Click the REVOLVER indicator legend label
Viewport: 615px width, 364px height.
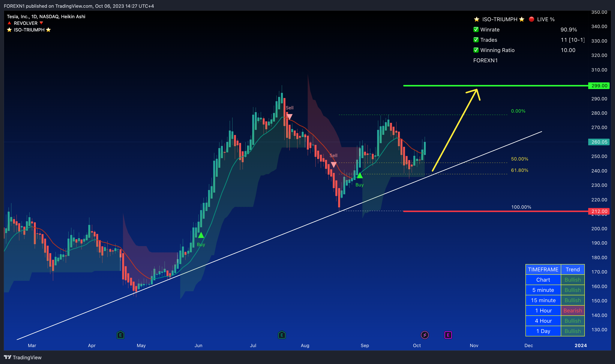pyautogui.click(x=25, y=23)
